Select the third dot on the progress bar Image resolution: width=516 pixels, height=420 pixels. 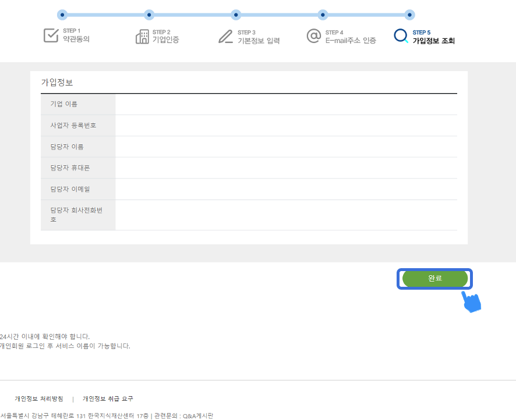coord(236,15)
